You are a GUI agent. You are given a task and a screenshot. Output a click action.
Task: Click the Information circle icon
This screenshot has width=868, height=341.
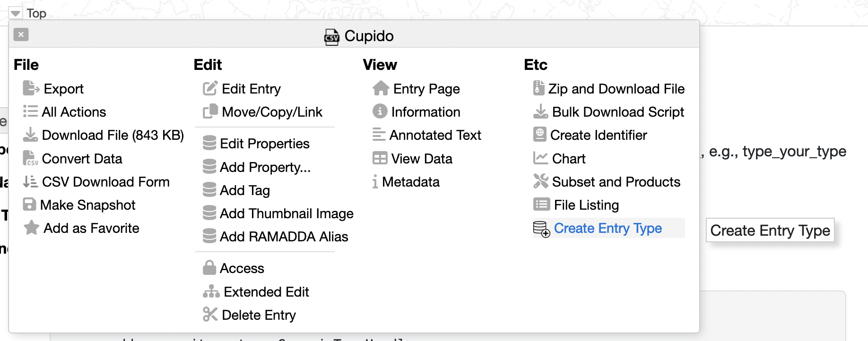click(x=380, y=111)
